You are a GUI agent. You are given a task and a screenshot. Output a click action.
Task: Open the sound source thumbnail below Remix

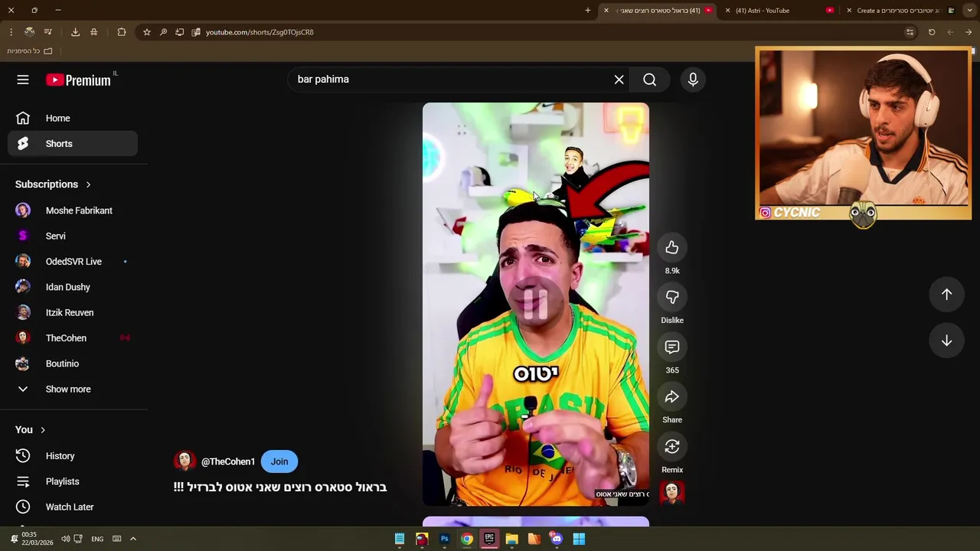point(672,493)
